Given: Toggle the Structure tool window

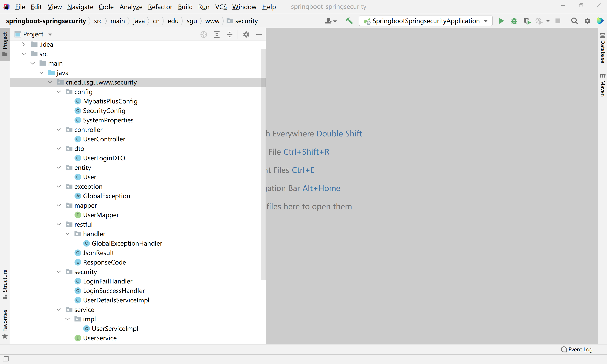Looking at the screenshot, I should [5, 284].
